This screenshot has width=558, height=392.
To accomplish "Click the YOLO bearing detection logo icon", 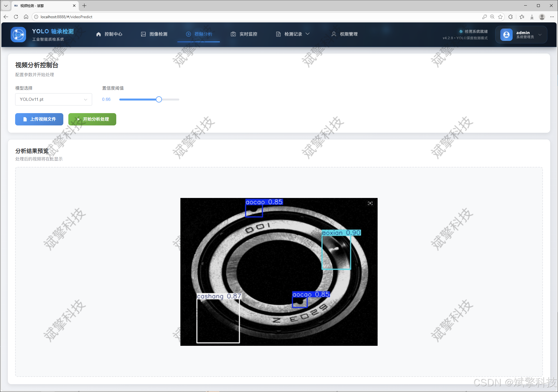I will pos(18,34).
